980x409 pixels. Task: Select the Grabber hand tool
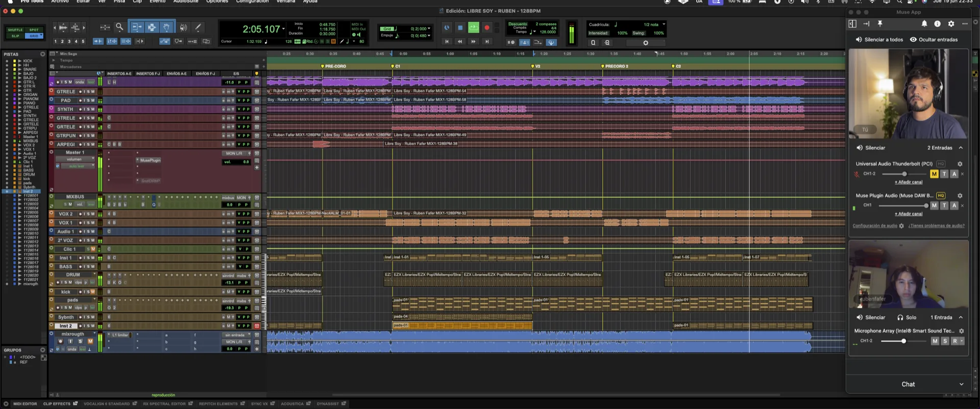point(166,27)
